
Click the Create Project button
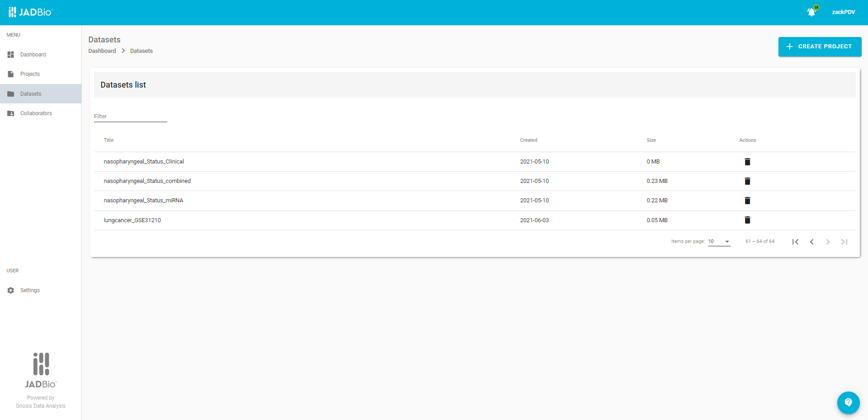[820, 47]
